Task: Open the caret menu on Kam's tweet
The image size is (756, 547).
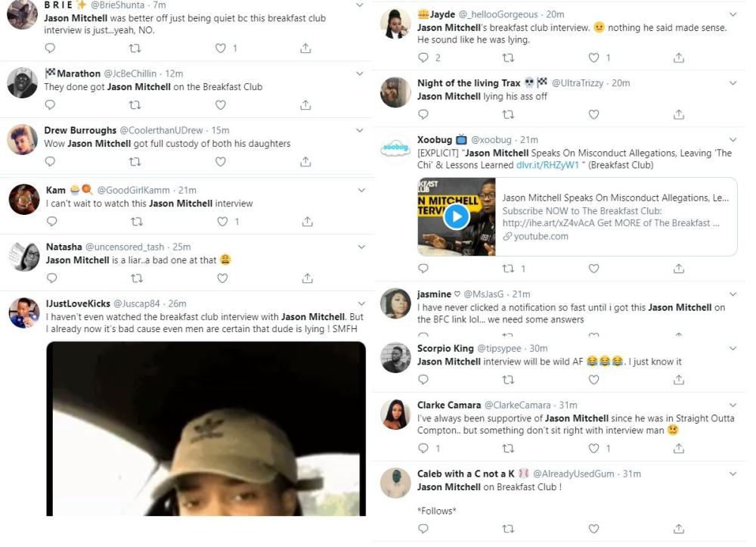Action: 361,190
